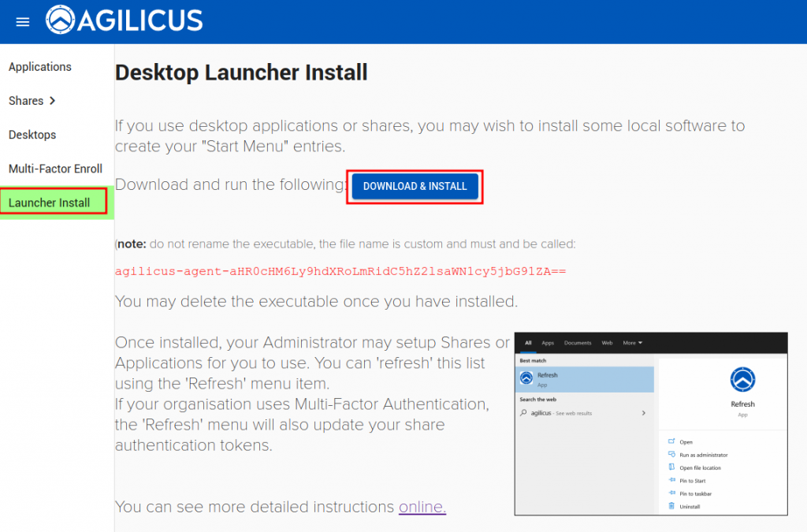
Task: Click the bold 'note:' text
Action: pyautogui.click(x=132, y=244)
